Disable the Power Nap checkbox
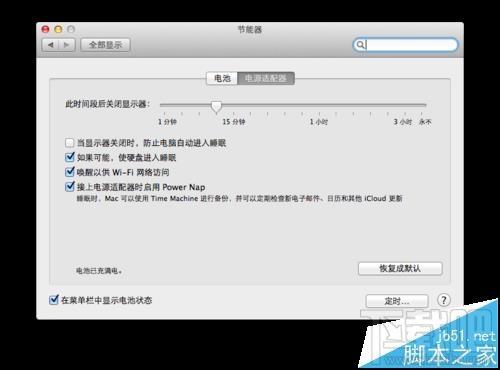The image size is (500, 370). point(70,186)
